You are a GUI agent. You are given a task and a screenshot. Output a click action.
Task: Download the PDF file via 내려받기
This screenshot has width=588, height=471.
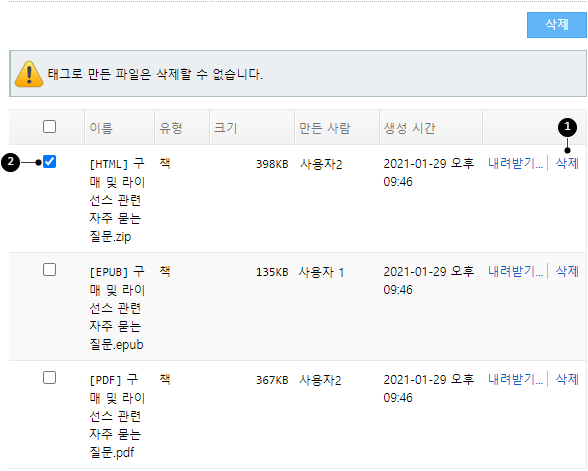pos(515,380)
